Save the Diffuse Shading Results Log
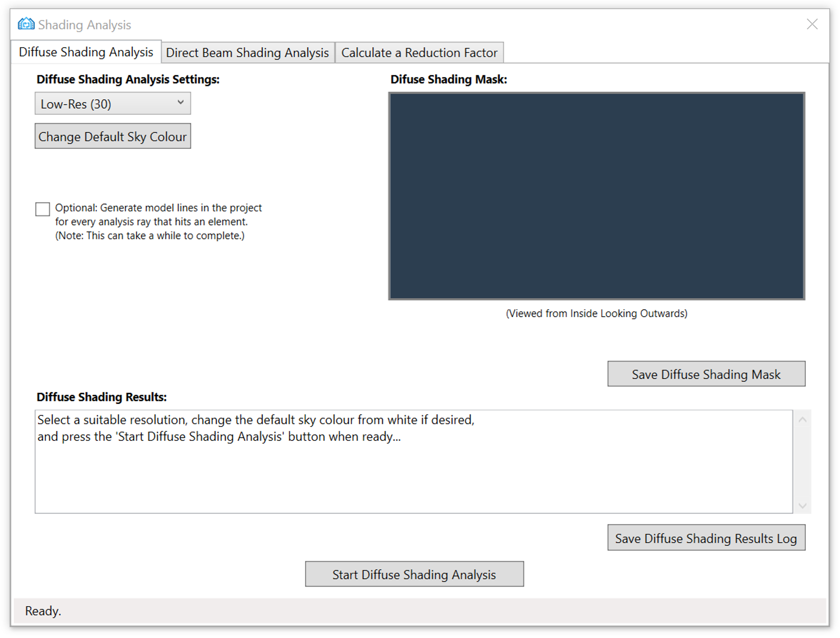 point(705,538)
